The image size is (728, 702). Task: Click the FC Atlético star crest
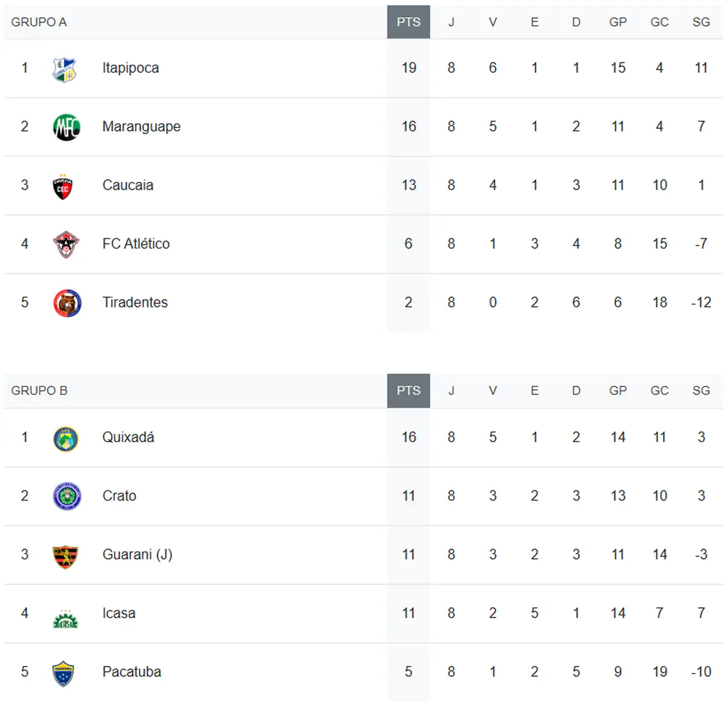coord(66,245)
